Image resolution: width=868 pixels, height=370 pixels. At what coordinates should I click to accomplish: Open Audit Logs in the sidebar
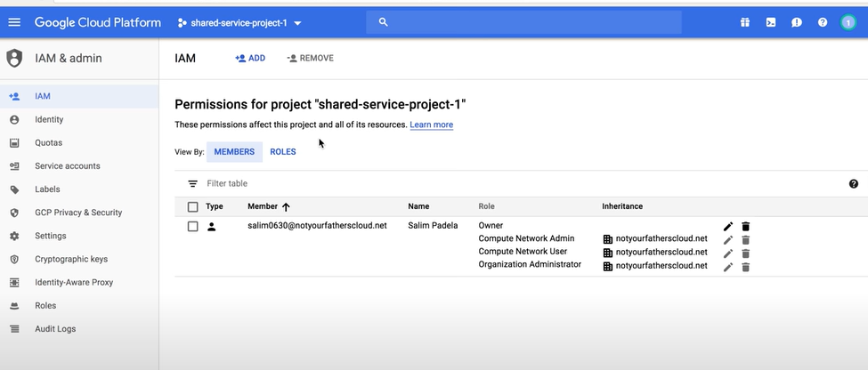pos(79,328)
